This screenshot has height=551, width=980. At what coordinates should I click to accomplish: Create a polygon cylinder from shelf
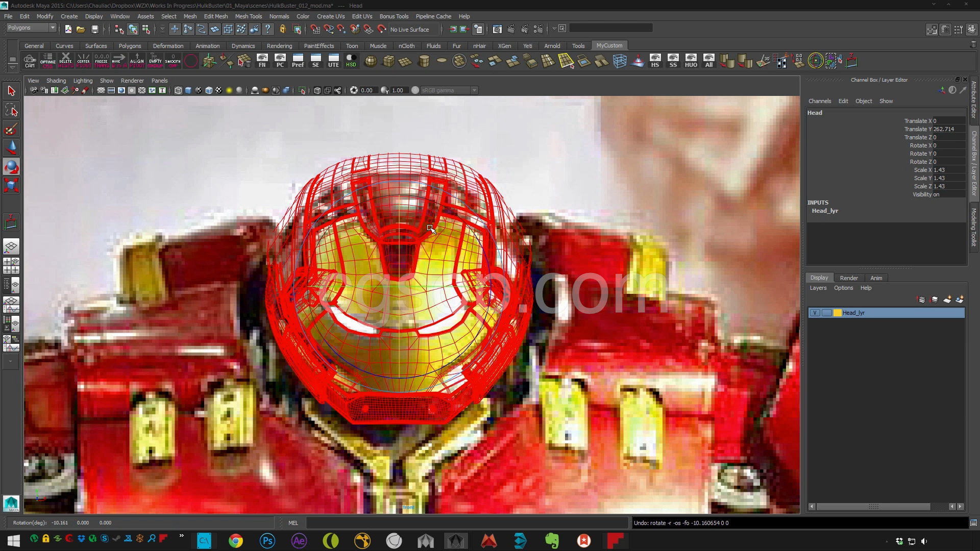pyautogui.click(x=424, y=61)
